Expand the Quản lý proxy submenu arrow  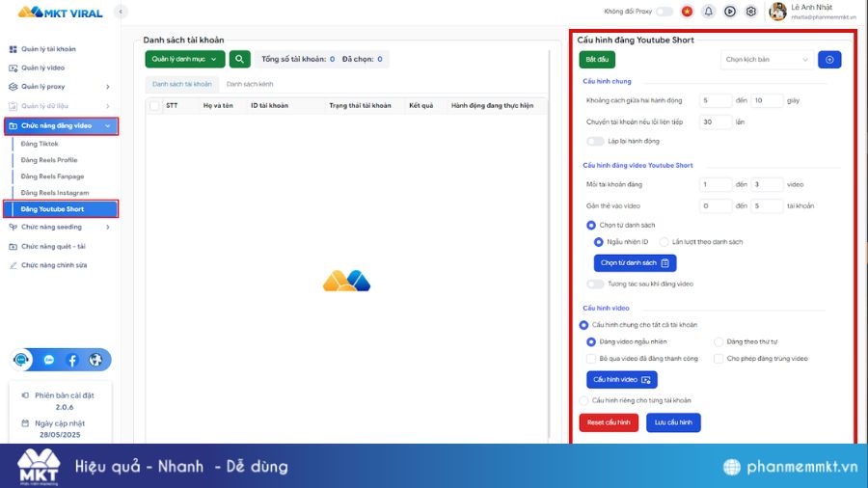tap(107, 87)
